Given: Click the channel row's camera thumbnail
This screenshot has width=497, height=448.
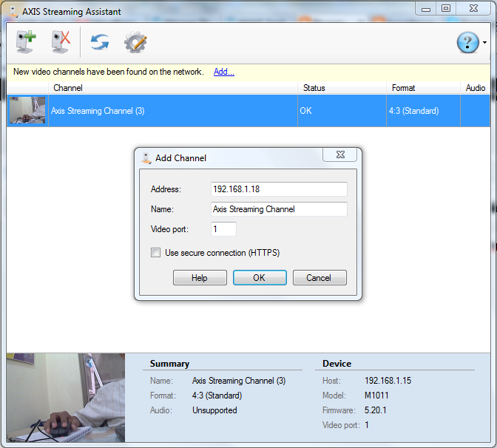Looking at the screenshot, I should pos(27,110).
